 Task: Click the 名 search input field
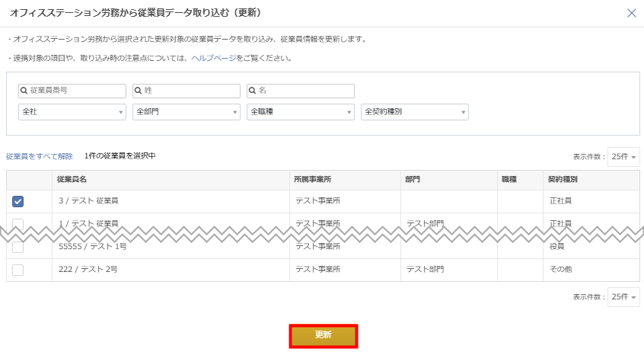coord(301,91)
